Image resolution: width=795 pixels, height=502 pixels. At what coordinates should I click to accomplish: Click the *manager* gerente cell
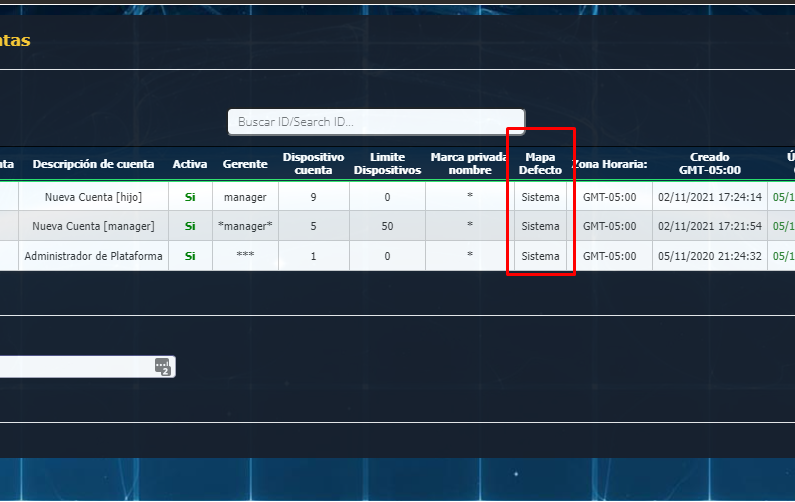(x=245, y=226)
